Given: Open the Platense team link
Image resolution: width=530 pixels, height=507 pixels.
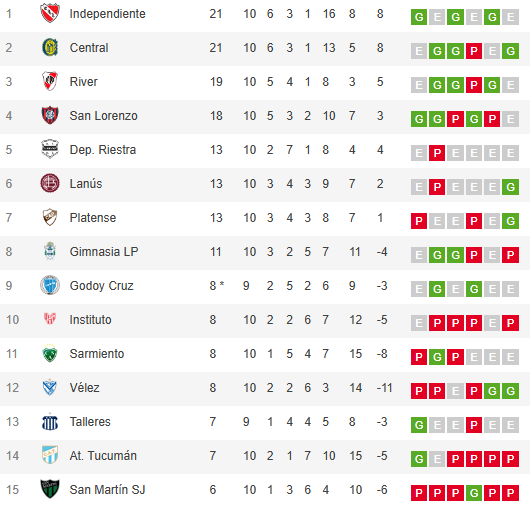Looking at the screenshot, I should pyautogui.click(x=93, y=218).
